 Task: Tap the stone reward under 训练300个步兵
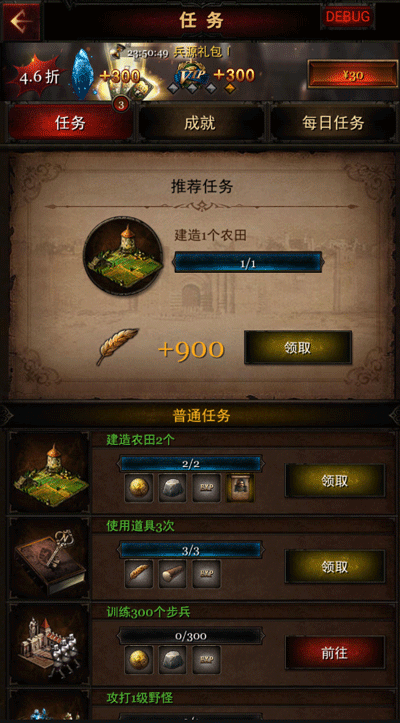click(173, 660)
